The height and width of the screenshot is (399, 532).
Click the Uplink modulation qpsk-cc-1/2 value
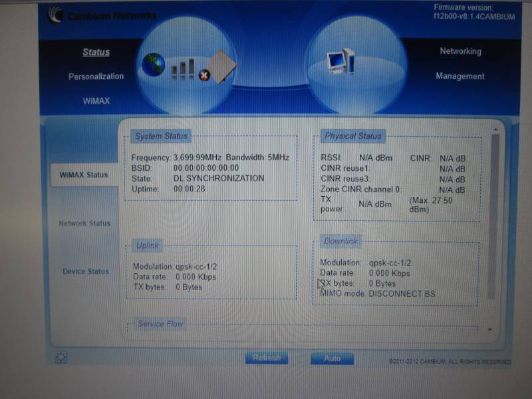pos(196,267)
